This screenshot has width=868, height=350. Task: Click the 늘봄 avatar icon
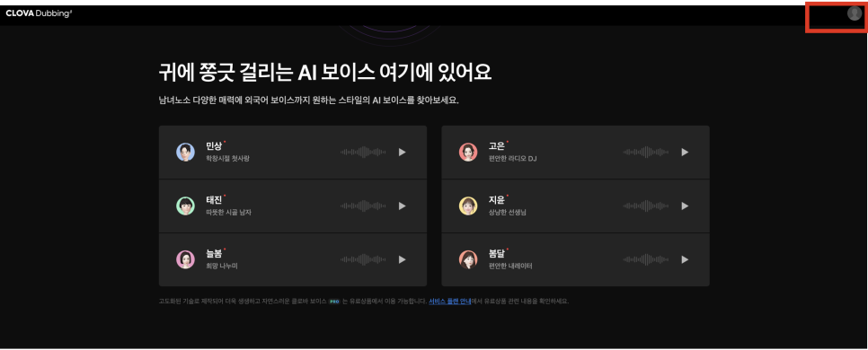(x=185, y=259)
